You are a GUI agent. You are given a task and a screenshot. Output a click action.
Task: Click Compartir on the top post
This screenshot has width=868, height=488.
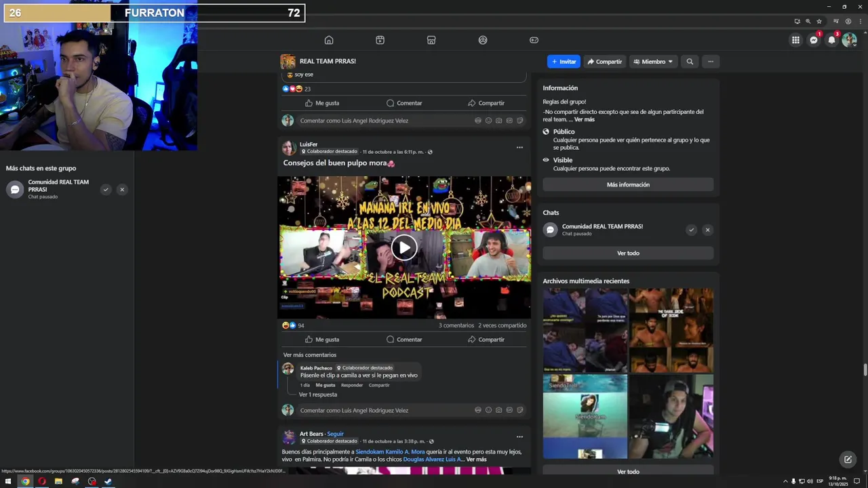(486, 103)
